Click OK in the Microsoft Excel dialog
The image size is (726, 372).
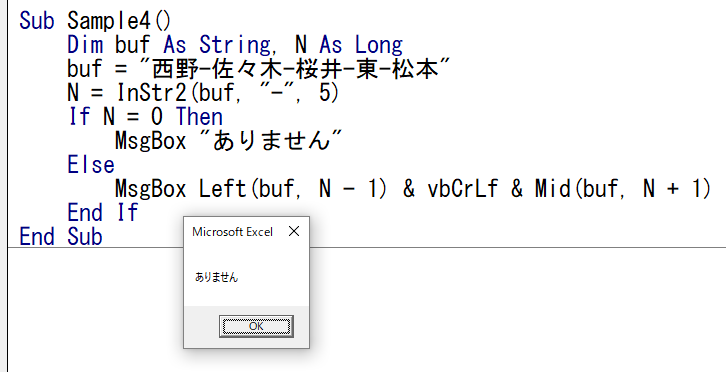tap(256, 326)
